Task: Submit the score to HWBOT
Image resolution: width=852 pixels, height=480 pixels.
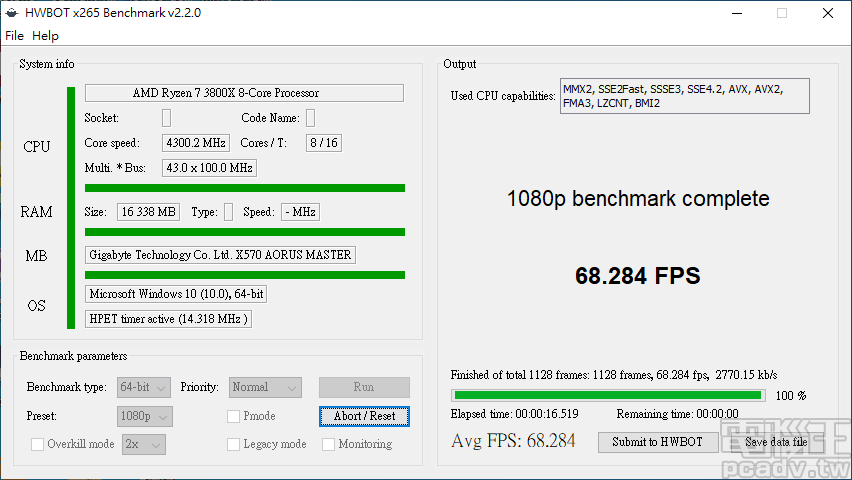Action: pyautogui.click(x=657, y=442)
